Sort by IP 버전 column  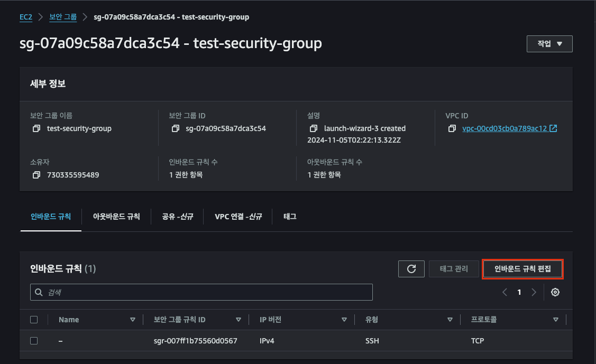click(344, 320)
